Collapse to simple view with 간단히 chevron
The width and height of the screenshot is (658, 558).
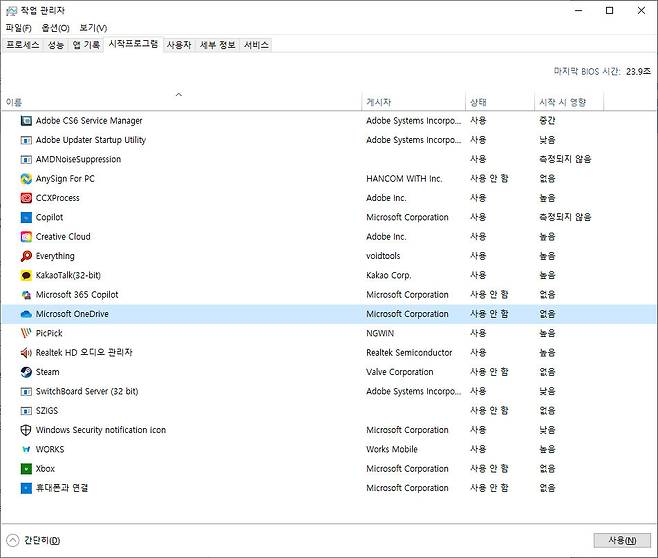pos(13,540)
